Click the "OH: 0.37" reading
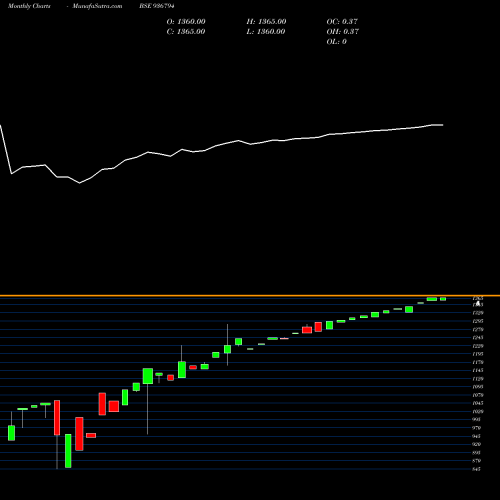Image resolution: width=500 pixels, height=500 pixels. (x=343, y=32)
